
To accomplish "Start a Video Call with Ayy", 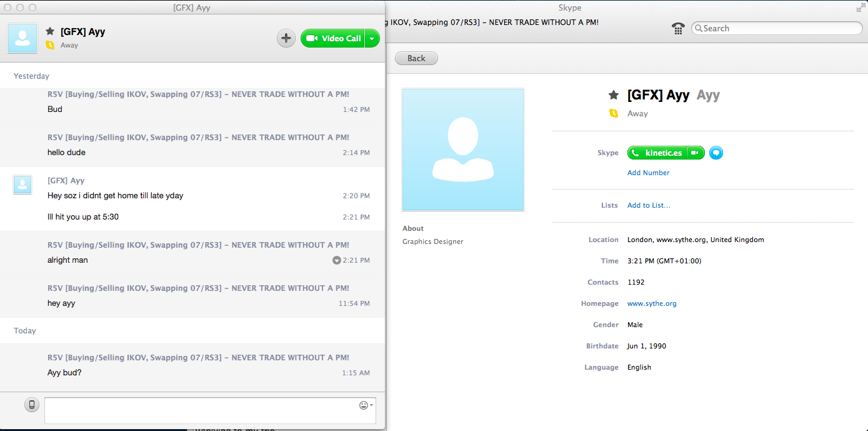I will (333, 38).
